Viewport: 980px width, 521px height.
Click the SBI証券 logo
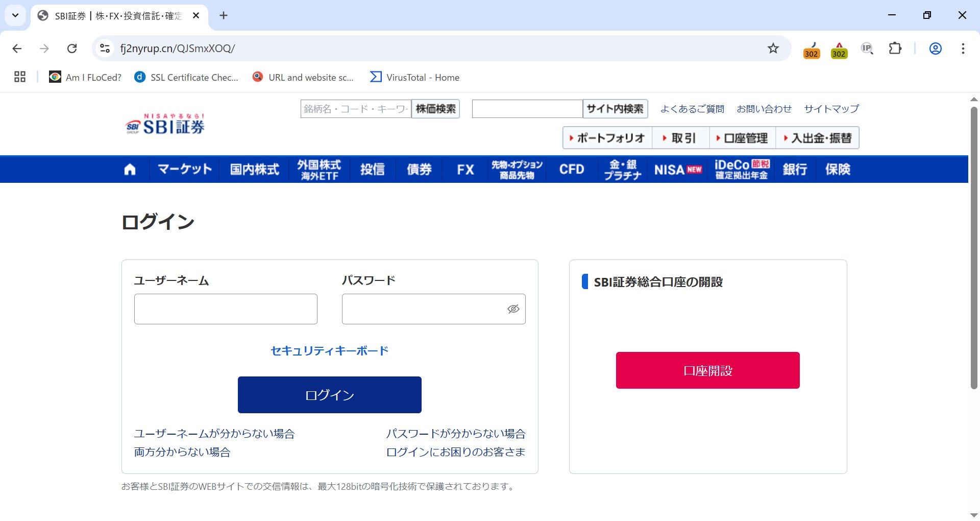click(x=165, y=124)
